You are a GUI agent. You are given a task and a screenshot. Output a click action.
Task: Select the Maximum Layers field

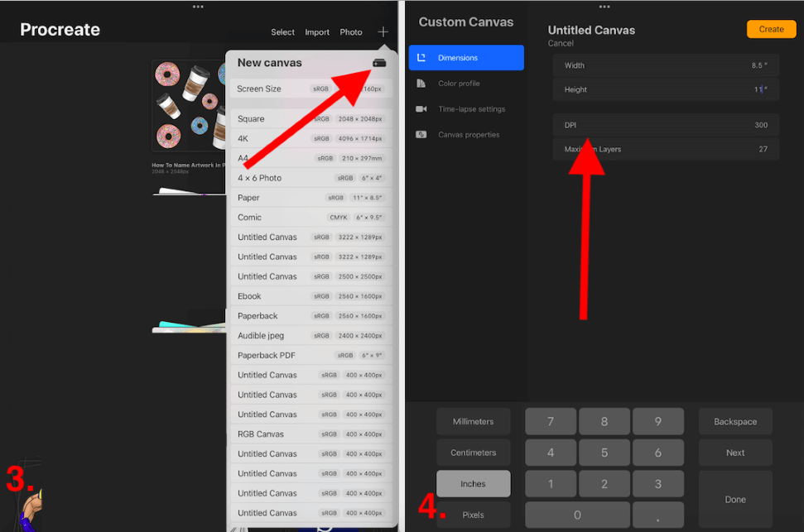(666, 149)
